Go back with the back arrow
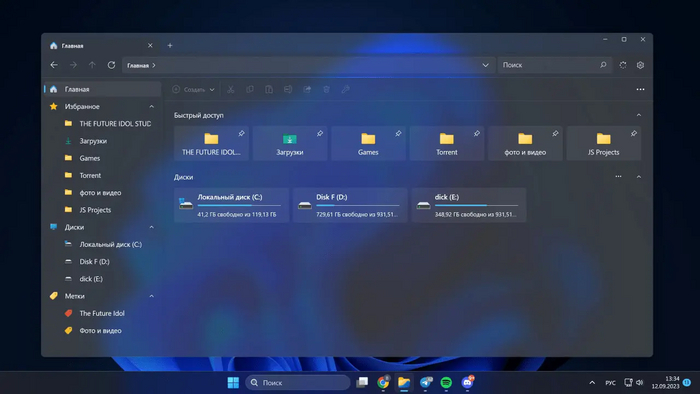 (54, 65)
